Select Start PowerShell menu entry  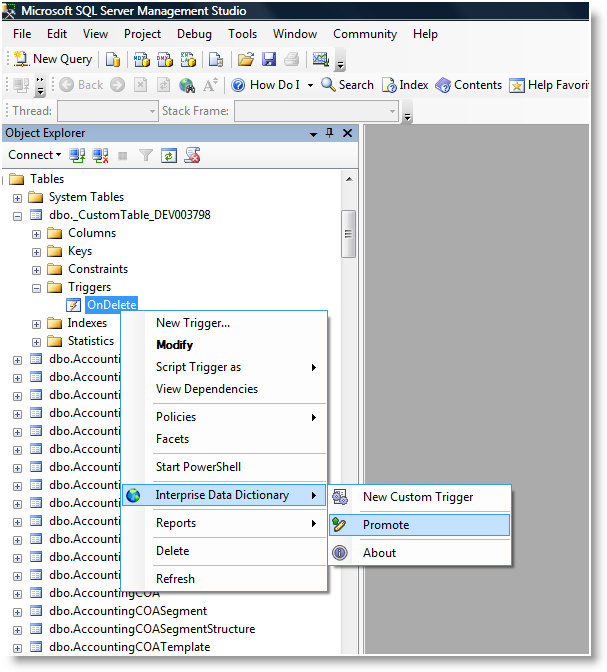(224, 467)
